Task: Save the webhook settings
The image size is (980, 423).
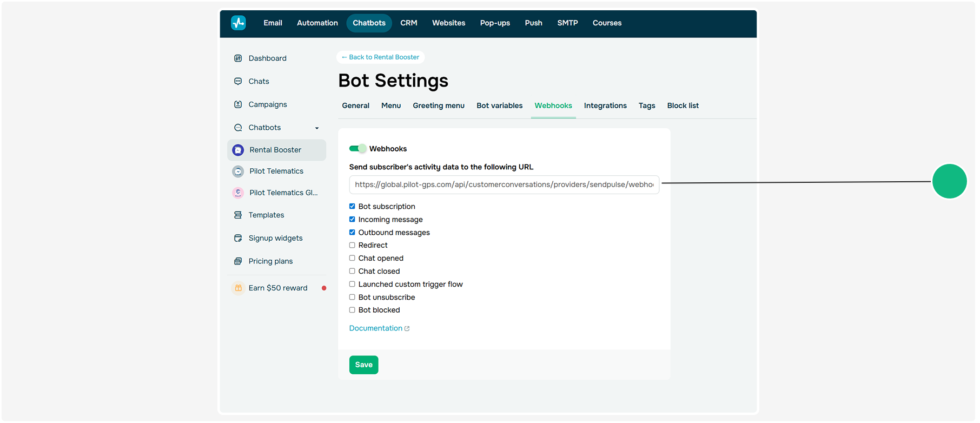Action: tap(363, 365)
